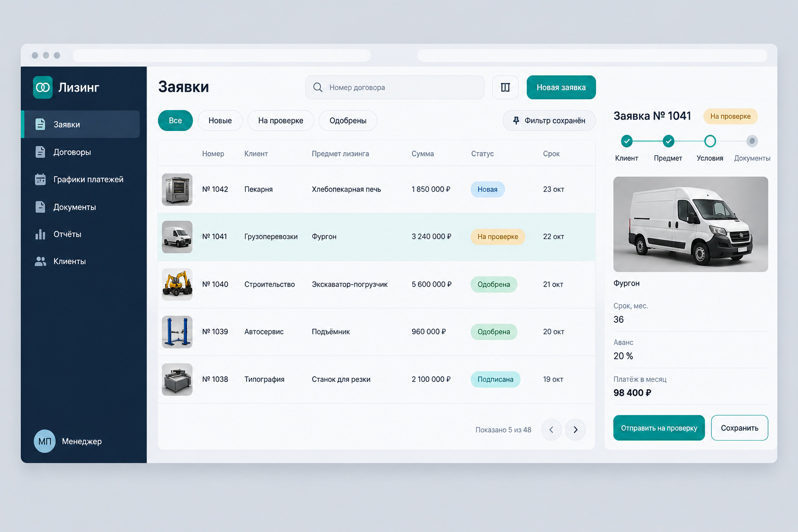Select the Одобрены filter tab
Viewport: 798px width, 532px height.
click(x=348, y=121)
